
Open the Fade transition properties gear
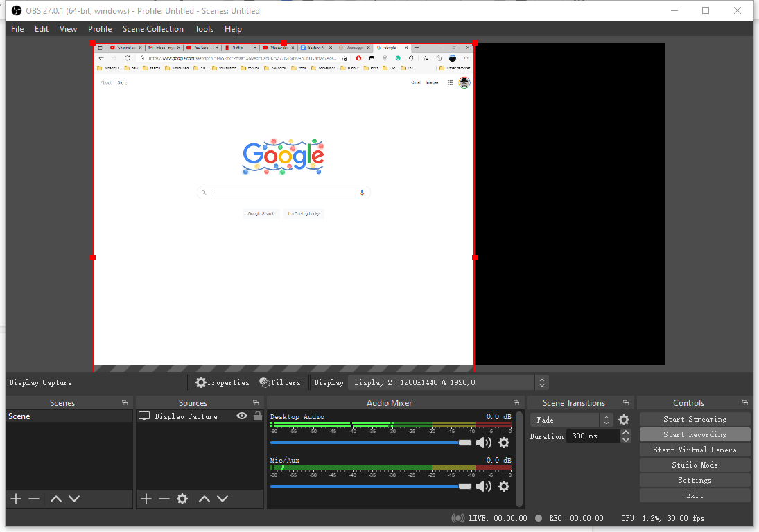(x=623, y=419)
